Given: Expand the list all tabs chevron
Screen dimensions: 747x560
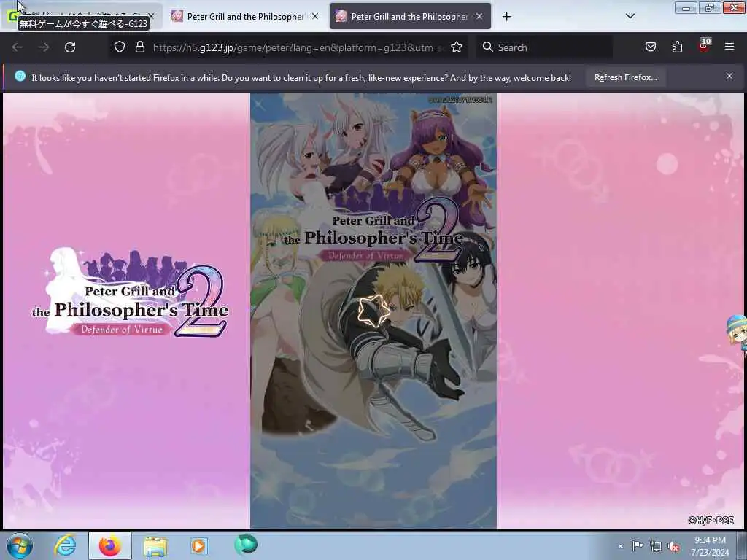Looking at the screenshot, I should coord(630,16).
